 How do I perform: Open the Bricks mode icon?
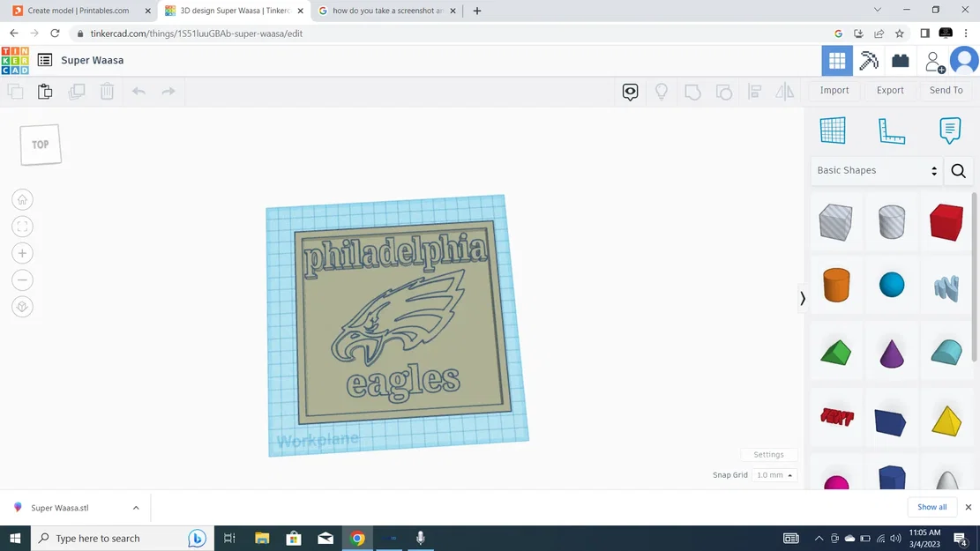click(x=900, y=61)
